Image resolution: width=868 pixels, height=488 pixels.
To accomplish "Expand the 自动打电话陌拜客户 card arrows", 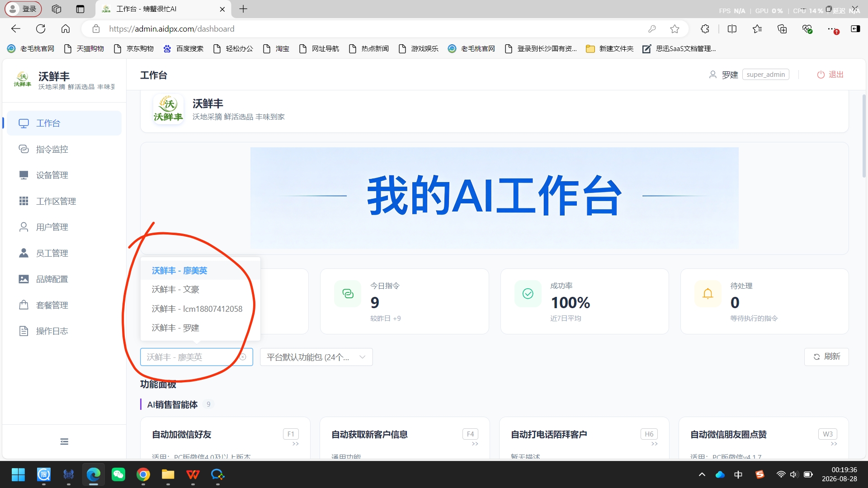I will (654, 444).
